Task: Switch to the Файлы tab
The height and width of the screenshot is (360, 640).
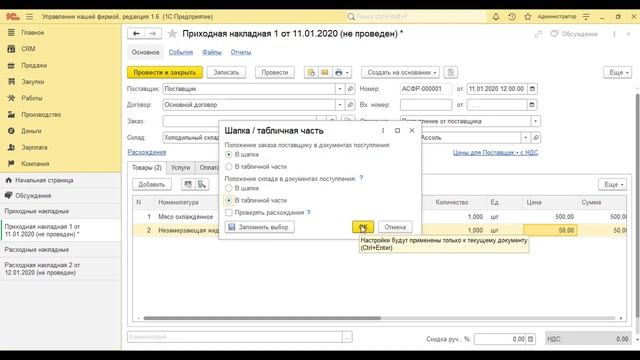Action: 211,52
